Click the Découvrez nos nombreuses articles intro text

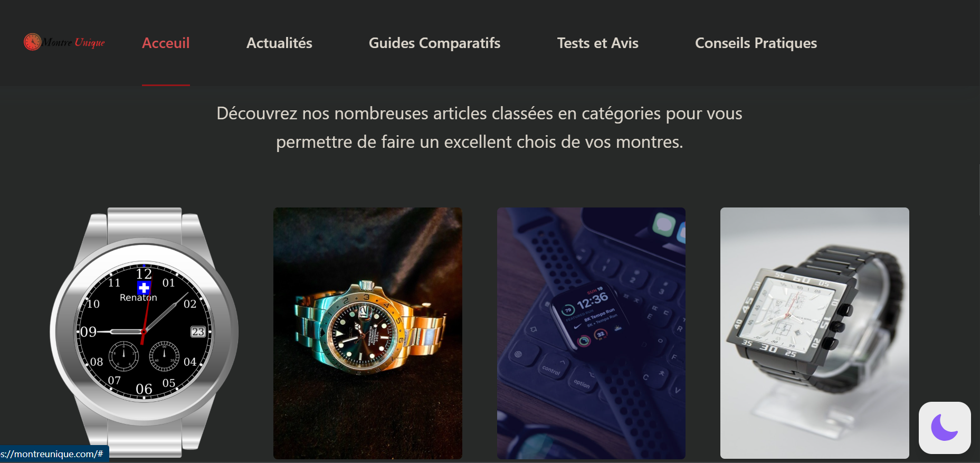[x=479, y=128]
